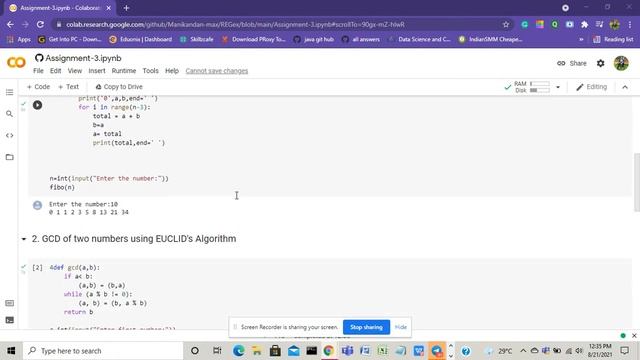The image size is (640, 360).
Task: Click the Cannot save changes link
Action: (217, 71)
